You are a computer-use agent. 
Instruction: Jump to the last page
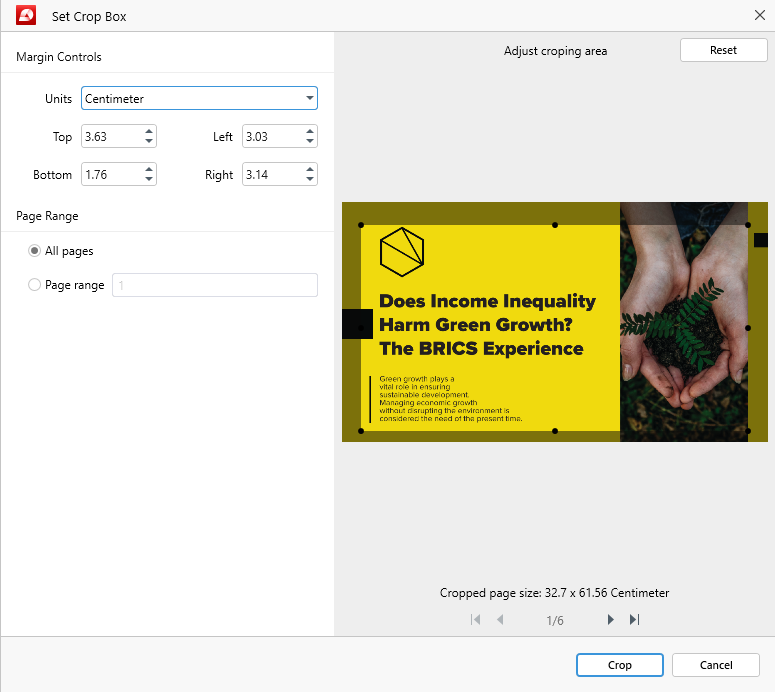[635, 619]
